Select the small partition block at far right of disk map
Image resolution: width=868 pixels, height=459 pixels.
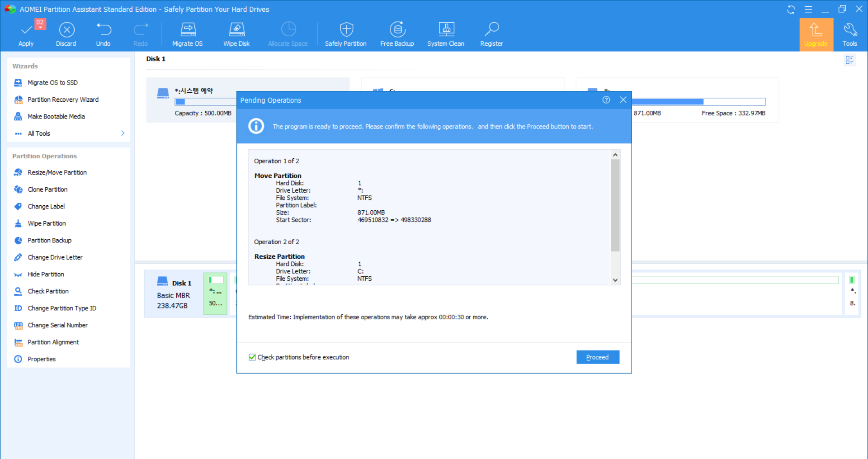coord(852,293)
